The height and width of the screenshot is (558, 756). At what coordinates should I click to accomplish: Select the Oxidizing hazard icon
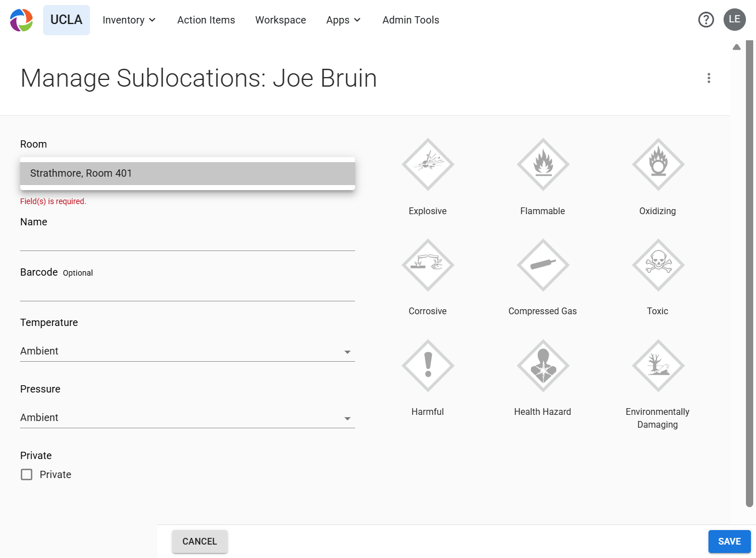point(658,164)
